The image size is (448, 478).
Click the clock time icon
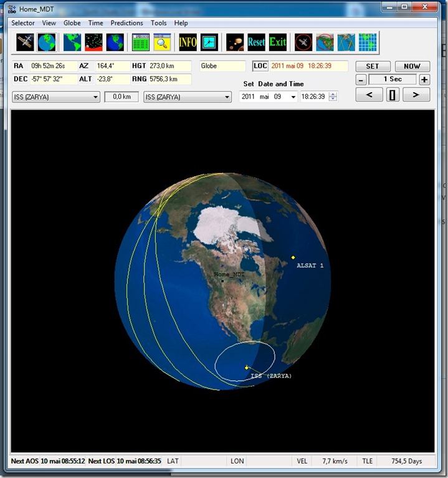pyautogui.click(x=209, y=42)
